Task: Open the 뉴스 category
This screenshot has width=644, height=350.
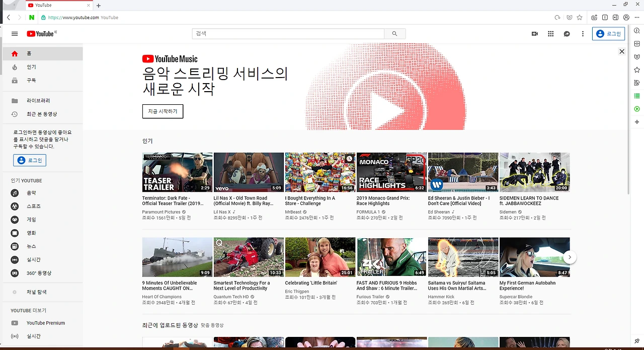Action: (x=43, y=246)
